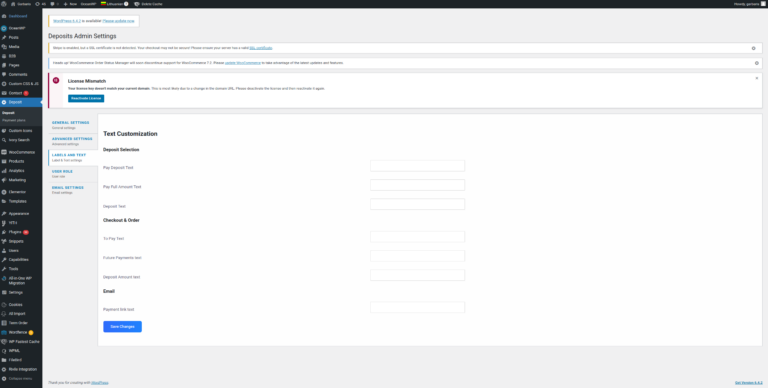
Task: Open Elementor from the sidebar icon
Action: 4,192
